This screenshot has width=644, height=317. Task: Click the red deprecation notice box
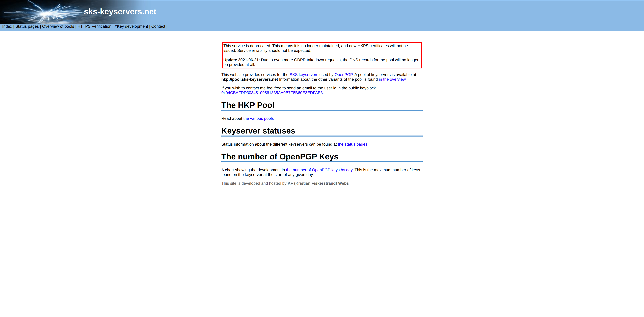point(322,55)
